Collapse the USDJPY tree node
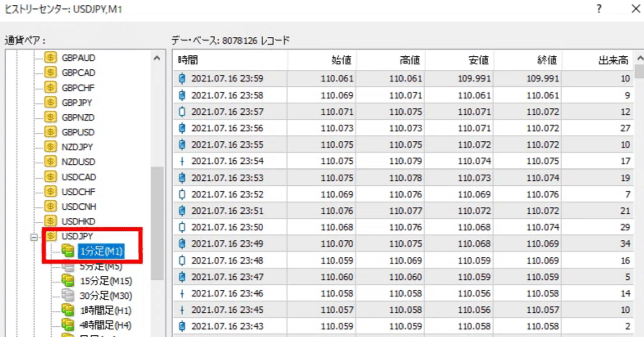 34,236
